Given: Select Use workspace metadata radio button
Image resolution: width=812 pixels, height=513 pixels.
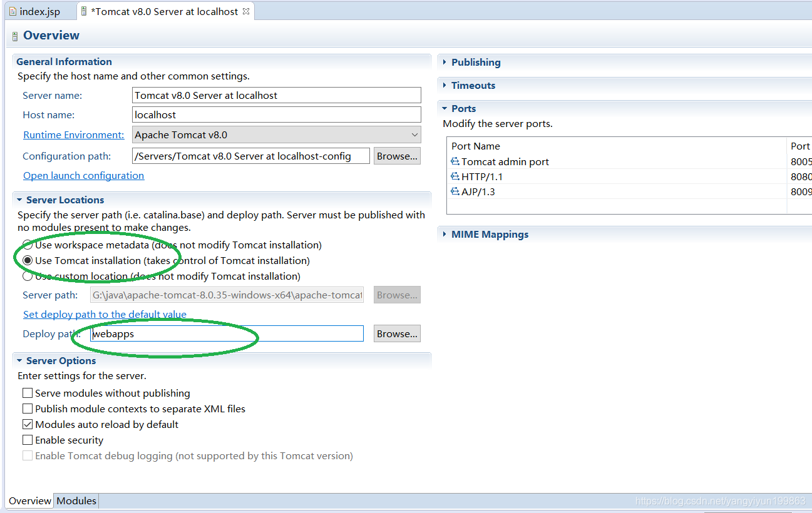Looking at the screenshot, I should click(28, 245).
